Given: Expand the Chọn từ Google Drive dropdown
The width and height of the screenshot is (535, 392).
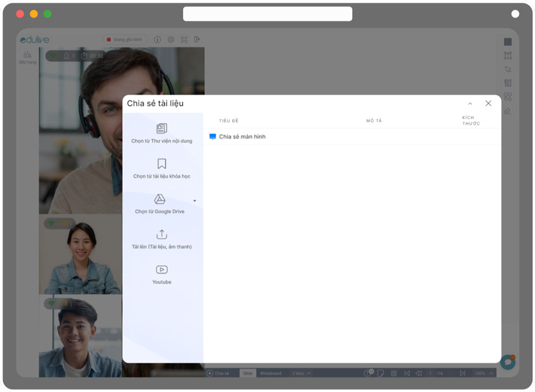Looking at the screenshot, I should pyautogui.click(x=194, y=201).
